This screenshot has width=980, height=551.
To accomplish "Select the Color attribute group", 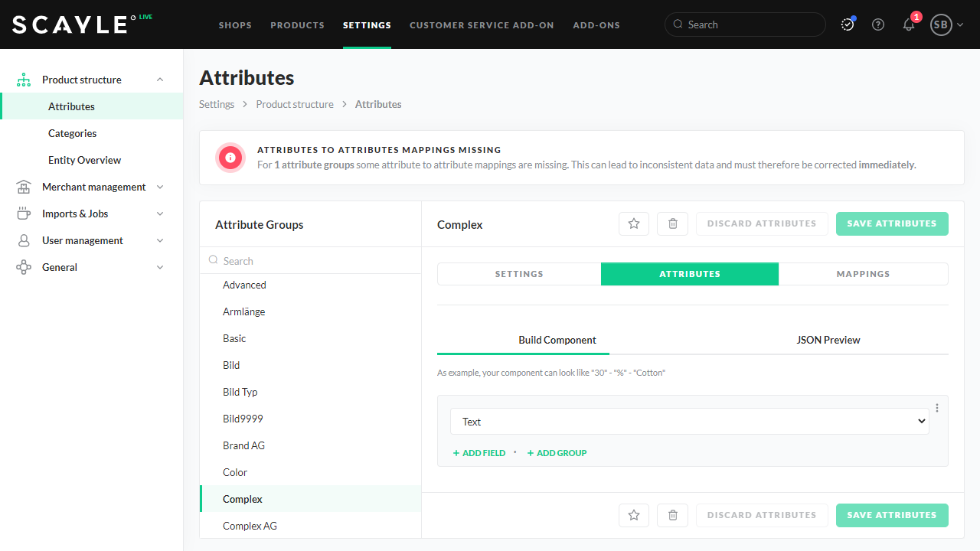I will coord(235,472).
